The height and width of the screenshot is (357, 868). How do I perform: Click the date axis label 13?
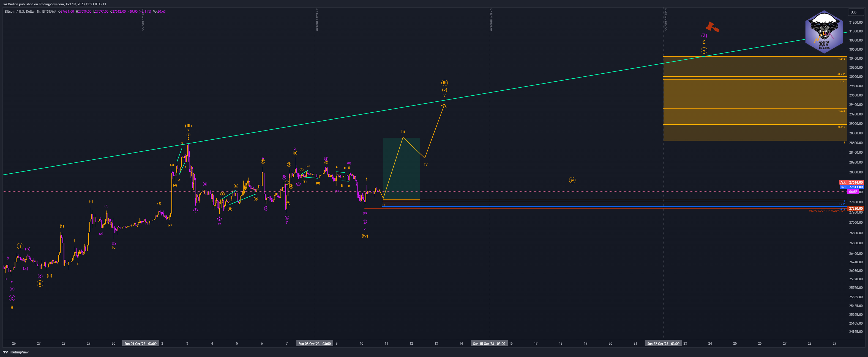436,344
